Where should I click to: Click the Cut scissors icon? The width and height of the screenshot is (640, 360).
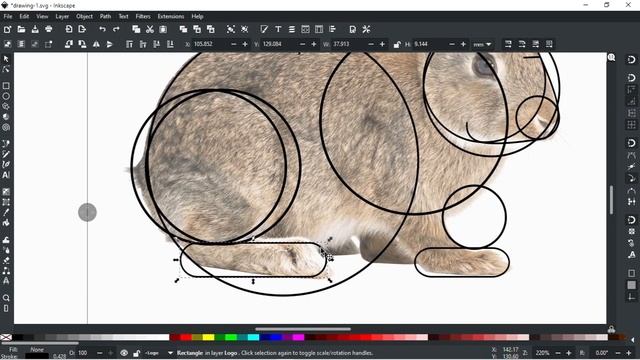point(150,29)
